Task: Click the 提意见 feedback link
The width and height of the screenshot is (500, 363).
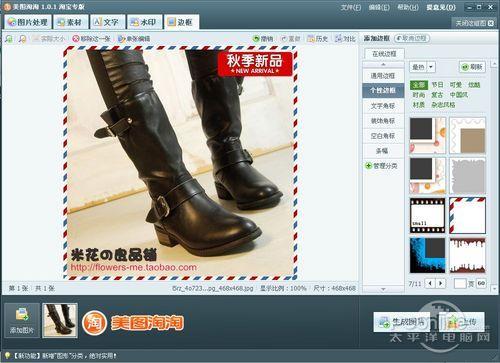Action: tap(441, 7)
